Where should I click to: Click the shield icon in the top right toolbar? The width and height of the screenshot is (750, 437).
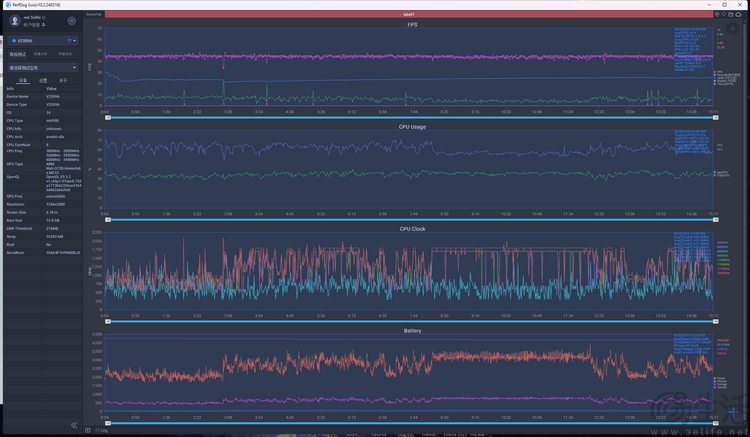[717, 15]
